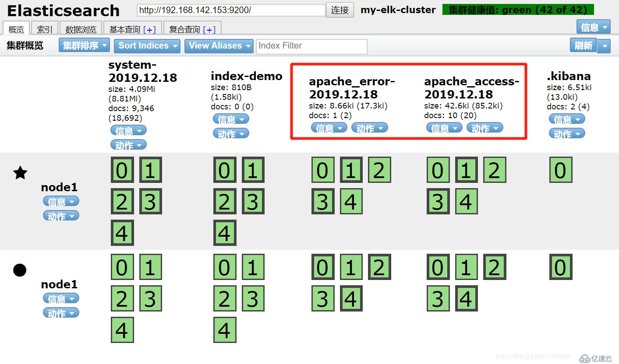Screen dimensions: 619x364
Task: Click shard 3 of system-2019.12.18 on star node
Action: pos(150,201)
